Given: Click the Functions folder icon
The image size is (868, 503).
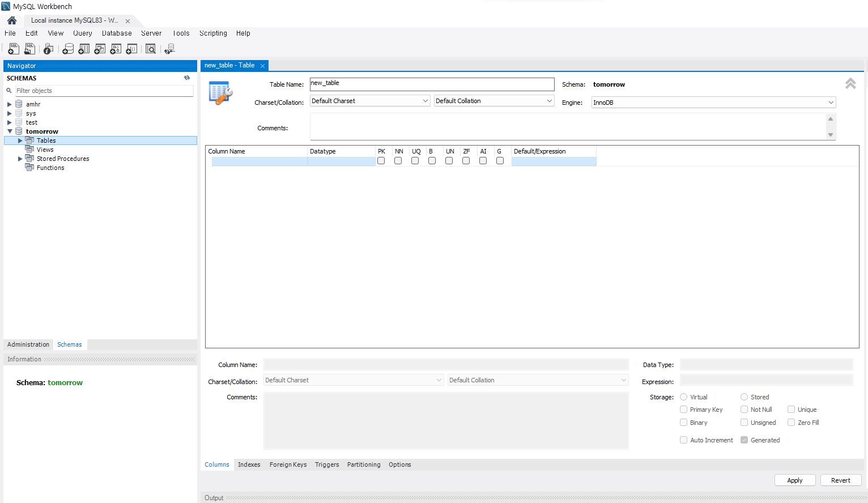Looking at the screenshot, I should [29, 168].
